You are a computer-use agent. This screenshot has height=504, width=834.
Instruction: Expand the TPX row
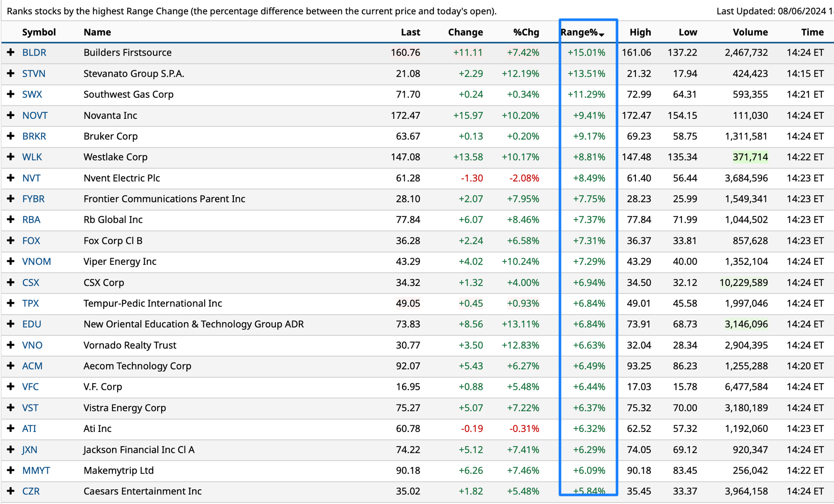(11, 303)
